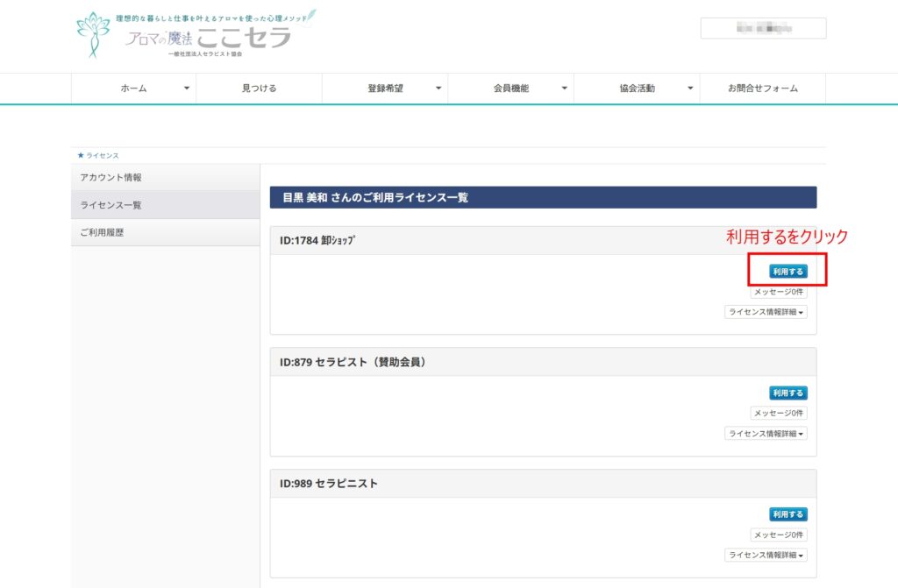The height and width of the screenshot is (588, 898).
Task: Click 利用する for ID:1784 卸ショップ
Action: [788, 272]
